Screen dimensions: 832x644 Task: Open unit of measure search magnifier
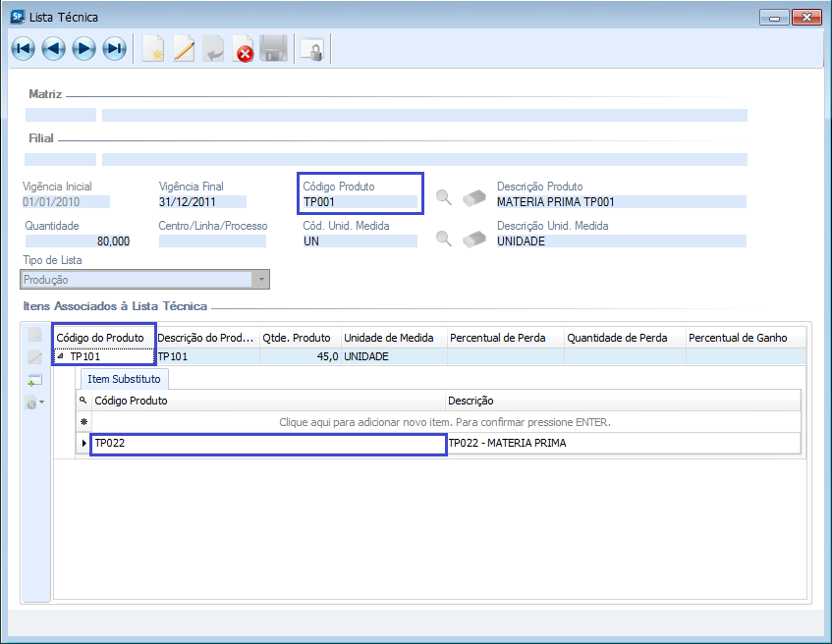click(x=444, y=239)
